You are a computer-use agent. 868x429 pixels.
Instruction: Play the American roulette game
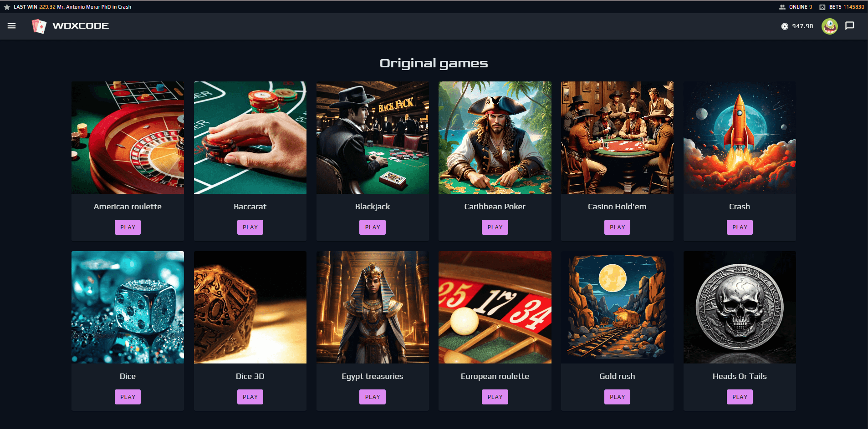(128, 227)
